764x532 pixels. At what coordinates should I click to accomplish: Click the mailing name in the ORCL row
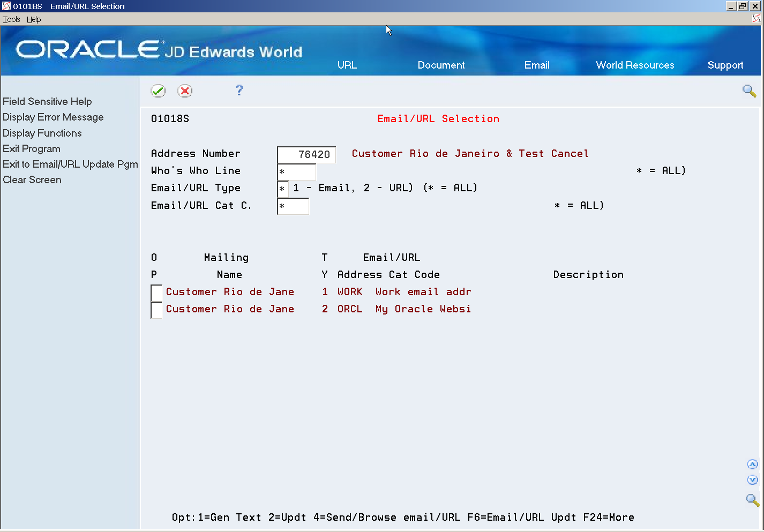230,309
